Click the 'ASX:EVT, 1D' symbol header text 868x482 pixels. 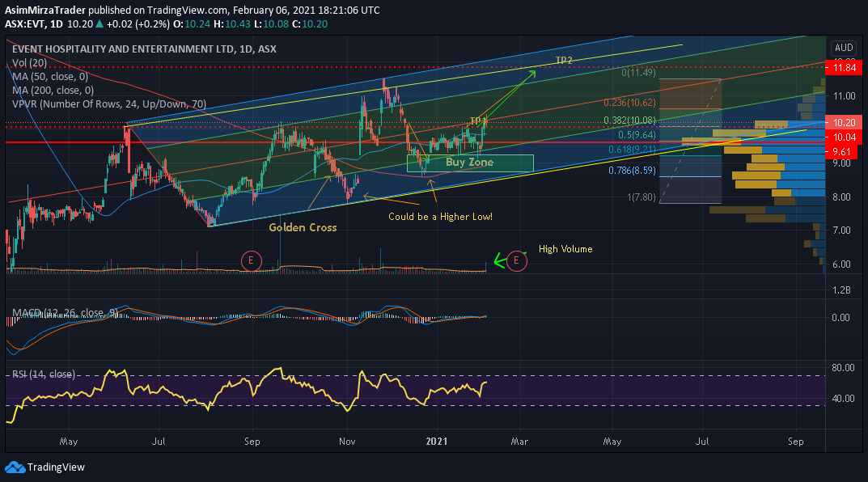click(x=34, y=23)
